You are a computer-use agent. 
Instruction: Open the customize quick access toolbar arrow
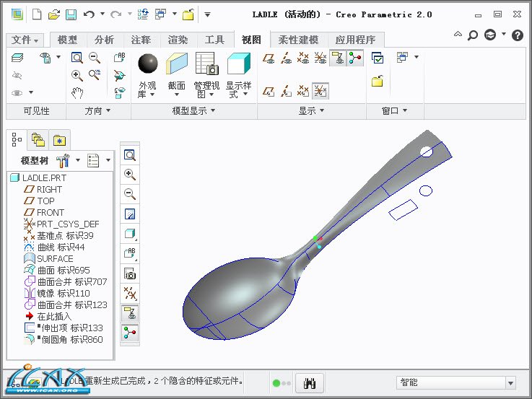tap(207, 14)
